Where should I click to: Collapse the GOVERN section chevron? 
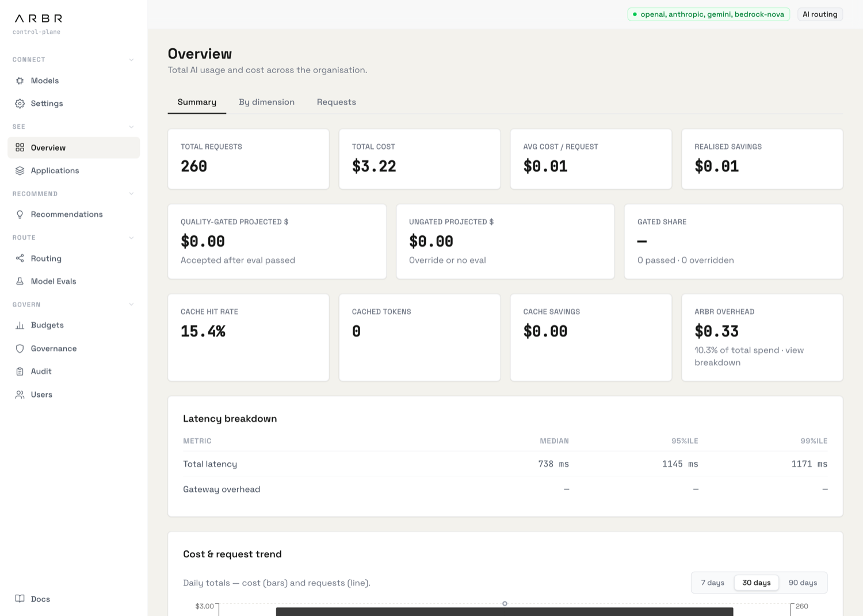pyautogui.click(x=131, y=305)
